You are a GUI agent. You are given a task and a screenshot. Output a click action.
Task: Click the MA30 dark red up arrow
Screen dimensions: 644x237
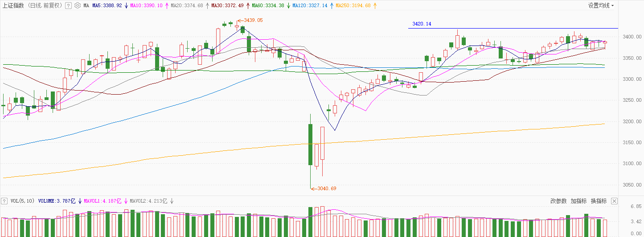[x=247, y=6]
